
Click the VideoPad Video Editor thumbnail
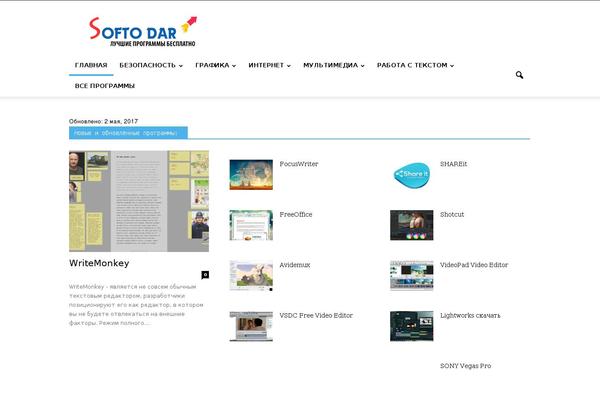[x=412, y=276]
